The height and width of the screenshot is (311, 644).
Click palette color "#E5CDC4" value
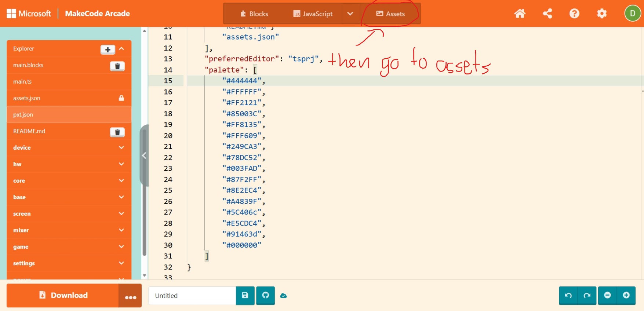coord(242,223)
